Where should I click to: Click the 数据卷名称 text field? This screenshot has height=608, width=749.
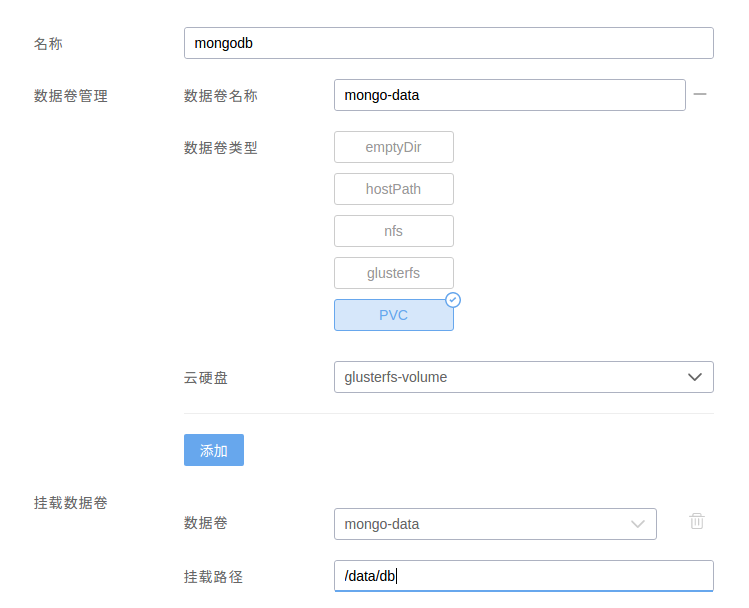pos(509,95)
